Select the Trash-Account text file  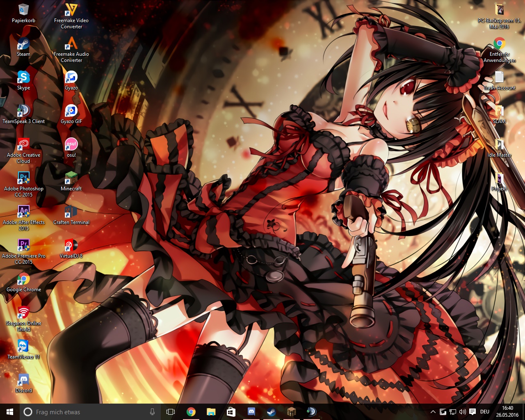499,78
